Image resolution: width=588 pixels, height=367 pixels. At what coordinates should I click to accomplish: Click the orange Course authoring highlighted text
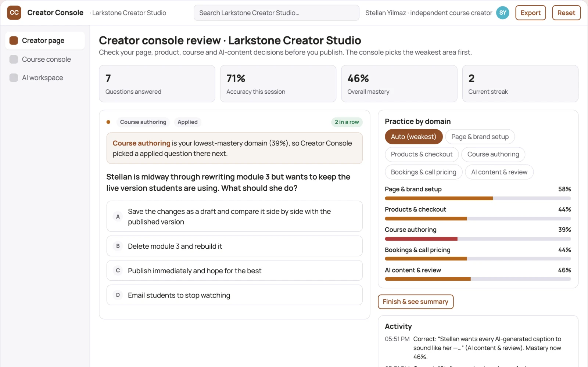pos(141,143)
